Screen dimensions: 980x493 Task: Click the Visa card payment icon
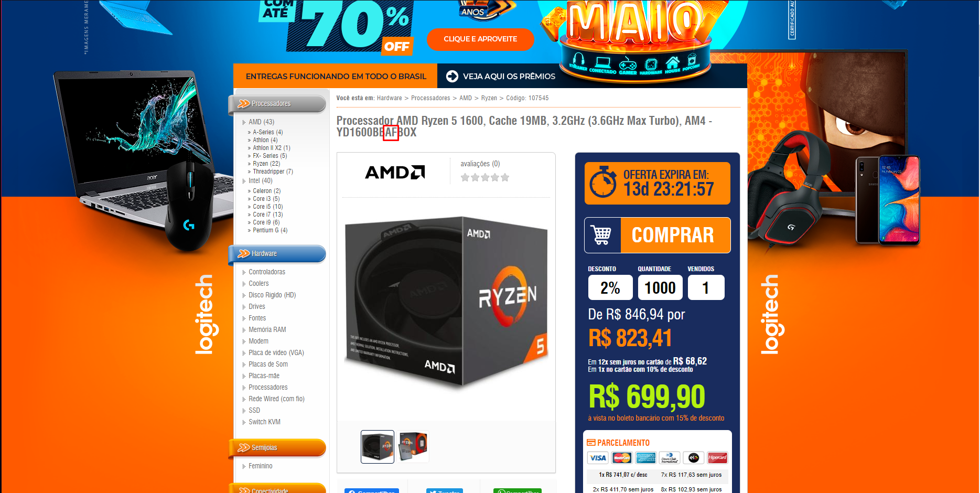(598, 458)
